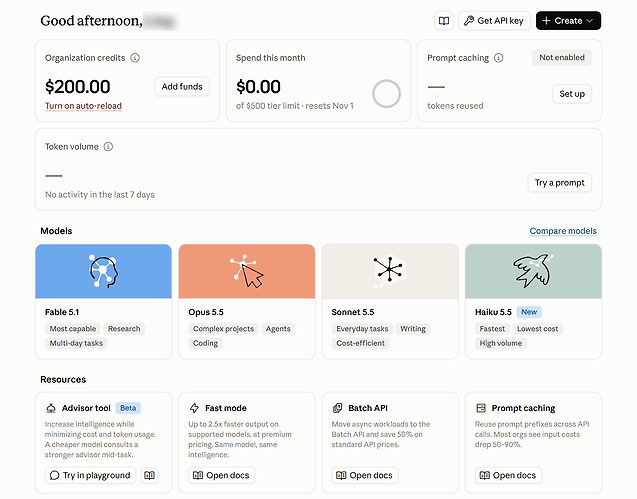Click the spend progress ring indicator
The width and height of the screenshot is (637, 499).
(x=386, y=94)
